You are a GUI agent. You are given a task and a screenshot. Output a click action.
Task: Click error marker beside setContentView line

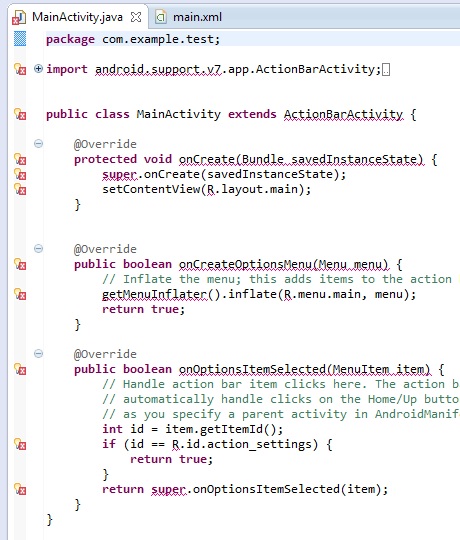20,189
